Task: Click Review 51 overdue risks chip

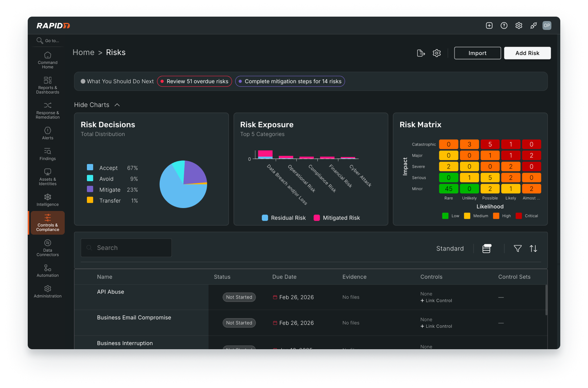Action: tap(195, 81)
